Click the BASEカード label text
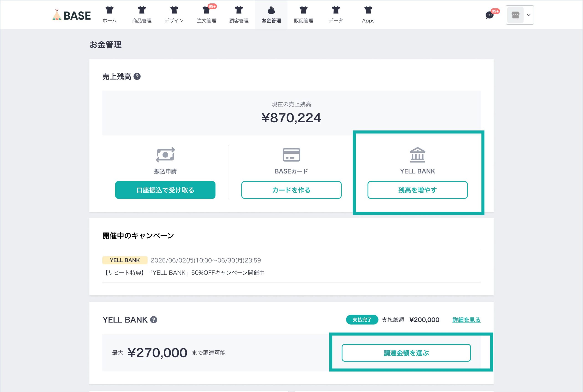This screenshot has height=392, width=583. 291,171
